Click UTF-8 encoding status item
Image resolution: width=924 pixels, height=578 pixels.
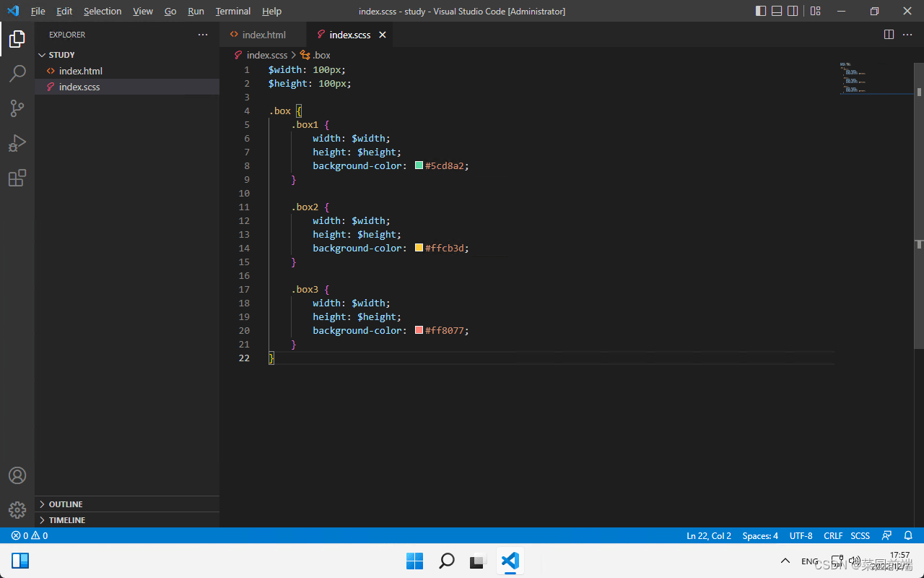pyautogui.click(x=801, y=535)
